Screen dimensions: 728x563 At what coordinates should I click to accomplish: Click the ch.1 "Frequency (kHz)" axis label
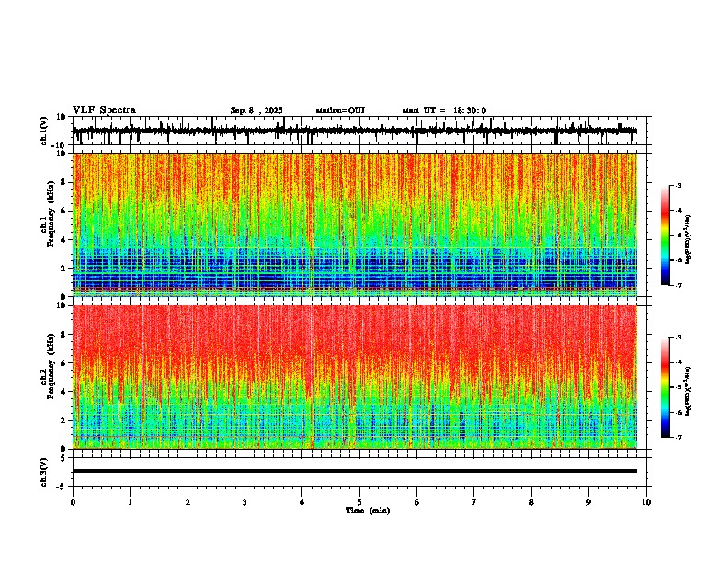coord(51,213)
